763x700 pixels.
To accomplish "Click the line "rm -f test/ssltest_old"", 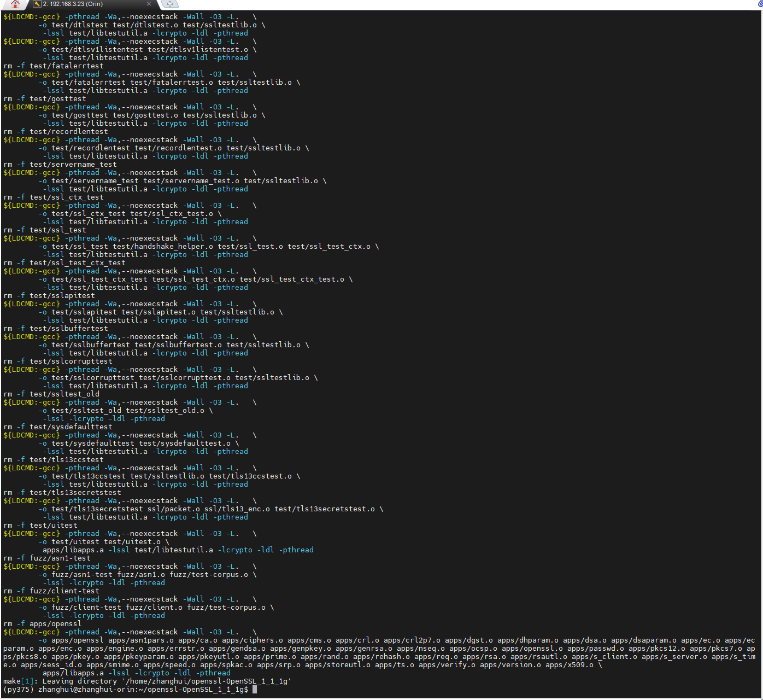I will pyautogui.click(x=51, y=394).
